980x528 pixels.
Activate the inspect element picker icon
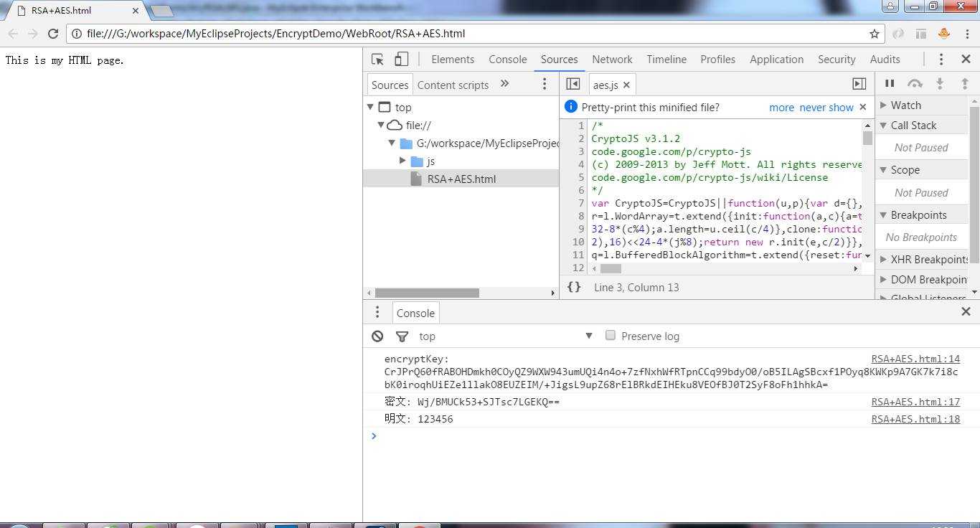378,60
